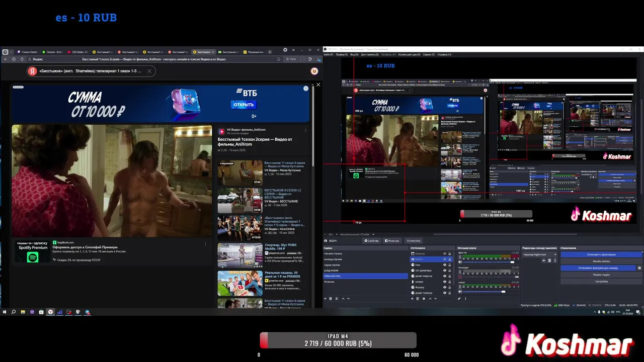
Task: Open Правка menu in OBS
Action: tap(342, 55)
